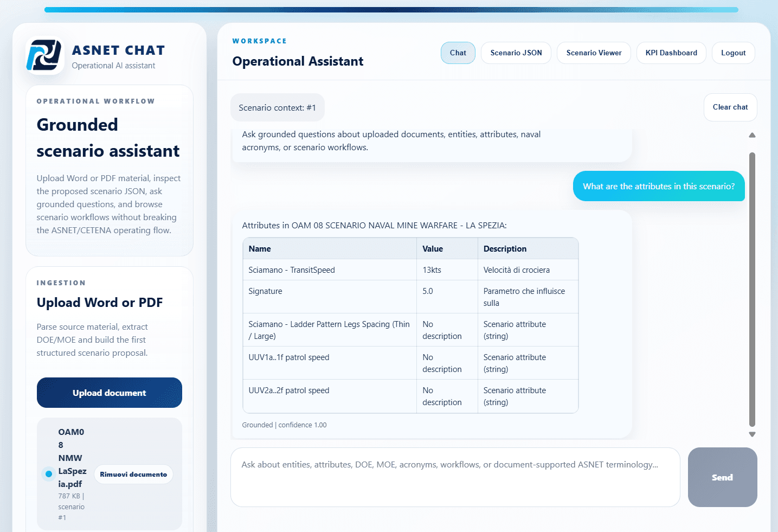
Task: Click the blue status dot beside OAM08 file
Action: (x=49, y=474)
